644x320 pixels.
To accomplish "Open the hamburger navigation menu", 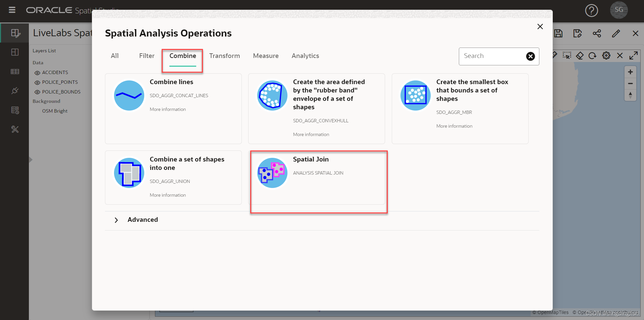I will 12,10.
